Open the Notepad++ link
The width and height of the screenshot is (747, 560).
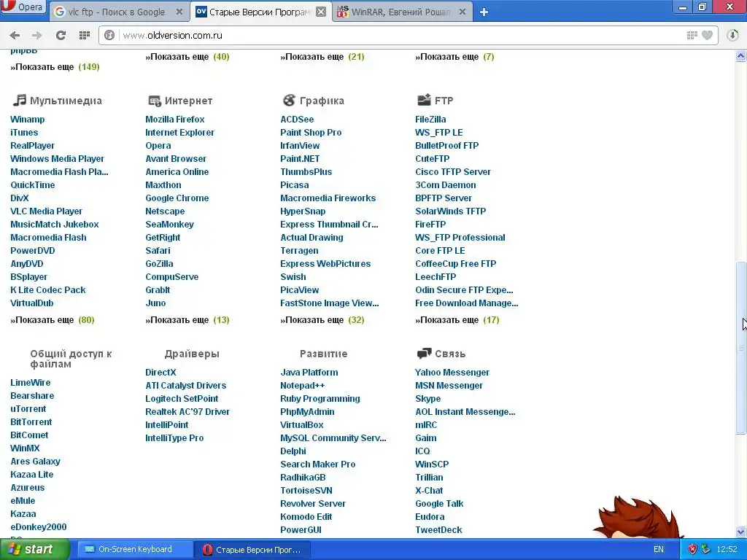click(303, 385)
